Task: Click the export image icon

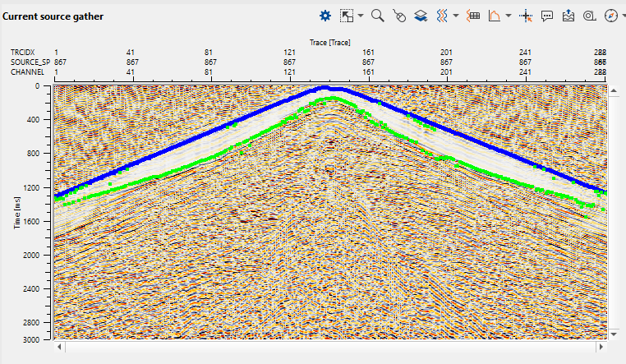Action: click(568, 16)
